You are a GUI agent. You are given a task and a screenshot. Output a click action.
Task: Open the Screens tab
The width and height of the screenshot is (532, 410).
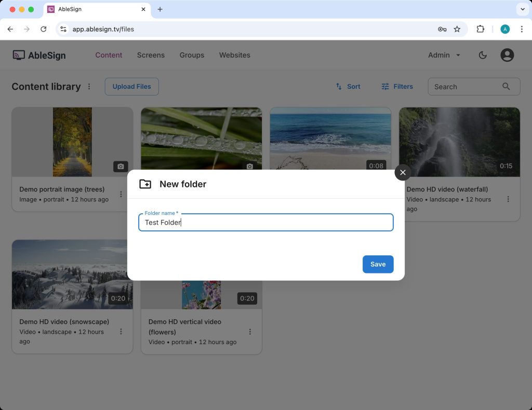pyautogui.click(x=151, y=55)
